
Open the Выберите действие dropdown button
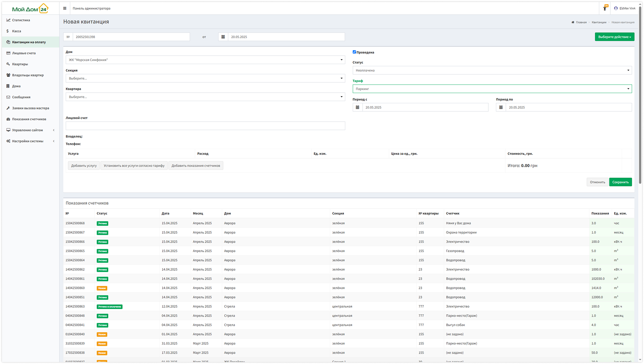614,37
